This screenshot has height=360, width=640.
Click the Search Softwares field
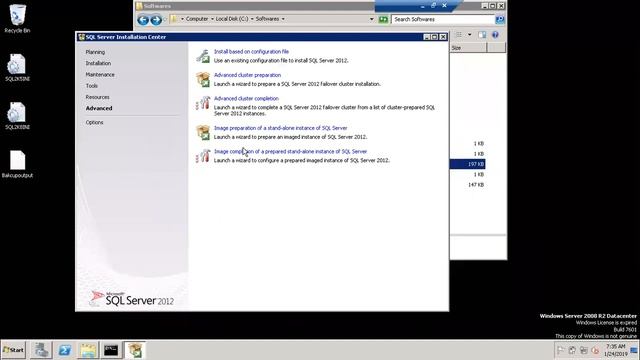click(443, 19)
